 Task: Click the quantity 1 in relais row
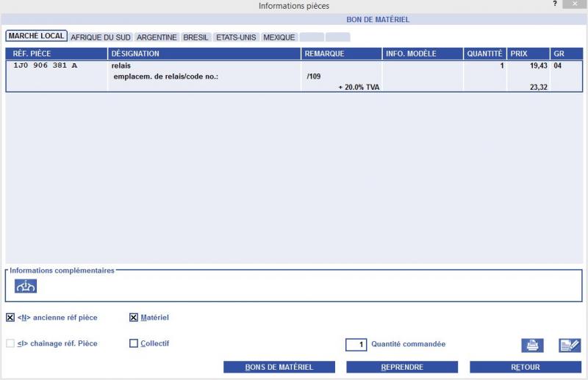coord(502,65)
